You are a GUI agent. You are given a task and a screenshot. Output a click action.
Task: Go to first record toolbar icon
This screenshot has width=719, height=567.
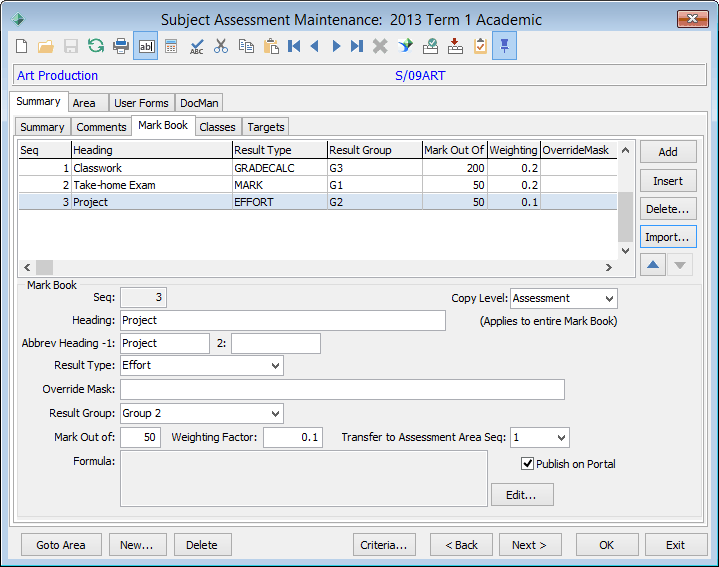pyautogui.click(x=294, y=46)
